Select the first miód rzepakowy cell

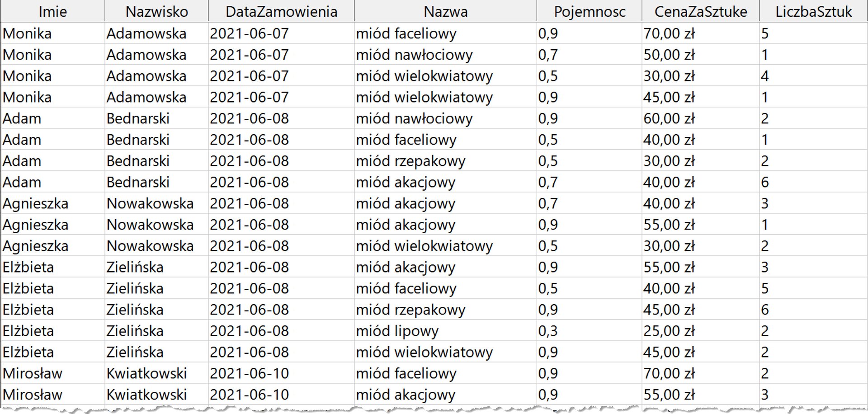(x=445, y=160)
